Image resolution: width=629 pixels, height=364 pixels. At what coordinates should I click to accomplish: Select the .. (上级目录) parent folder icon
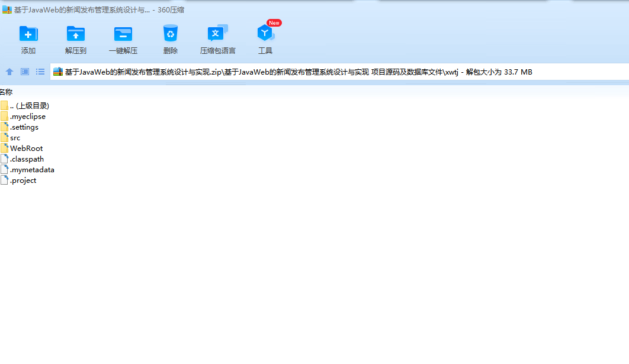tap(4, 105)
